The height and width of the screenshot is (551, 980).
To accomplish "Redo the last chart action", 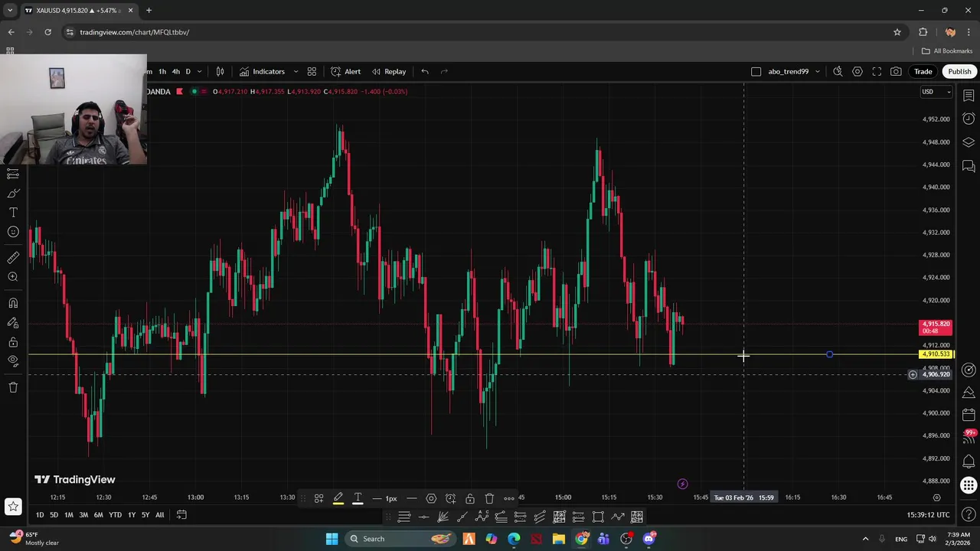I will tap(444, 71).
